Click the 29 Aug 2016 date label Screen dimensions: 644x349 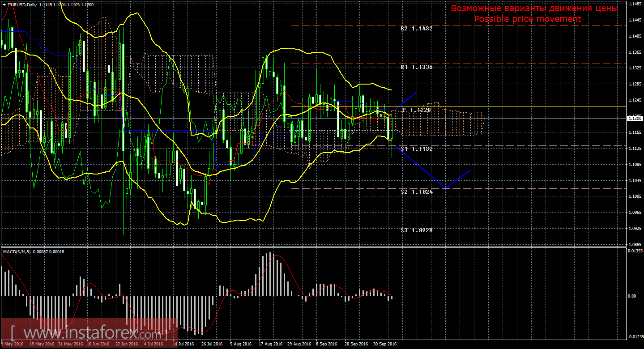[x=300, y=345]
